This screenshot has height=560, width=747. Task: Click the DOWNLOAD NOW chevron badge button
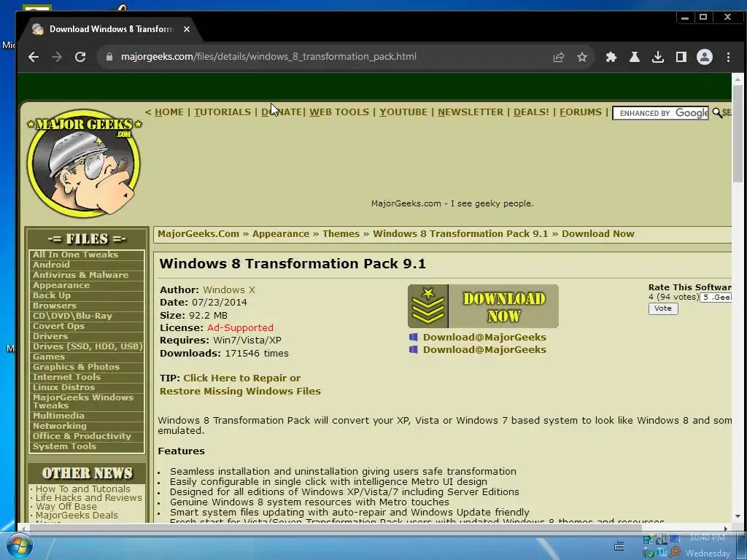click(483, 306)
